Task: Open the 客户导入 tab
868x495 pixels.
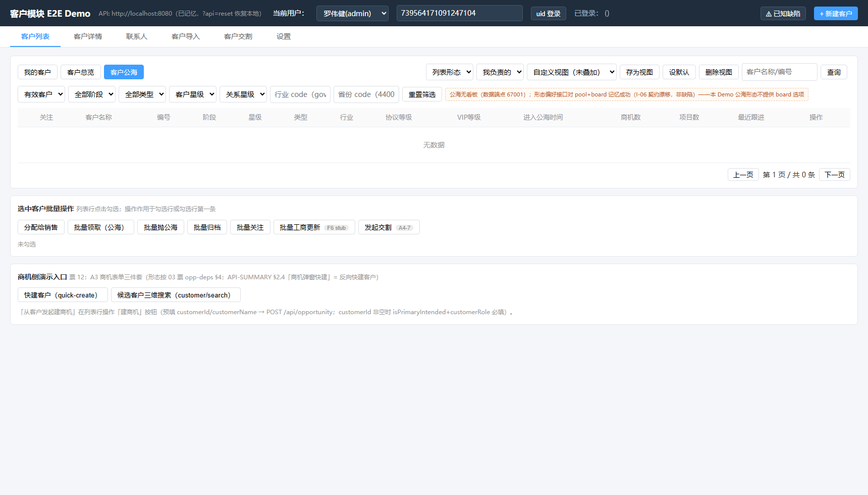Action: 186,36
